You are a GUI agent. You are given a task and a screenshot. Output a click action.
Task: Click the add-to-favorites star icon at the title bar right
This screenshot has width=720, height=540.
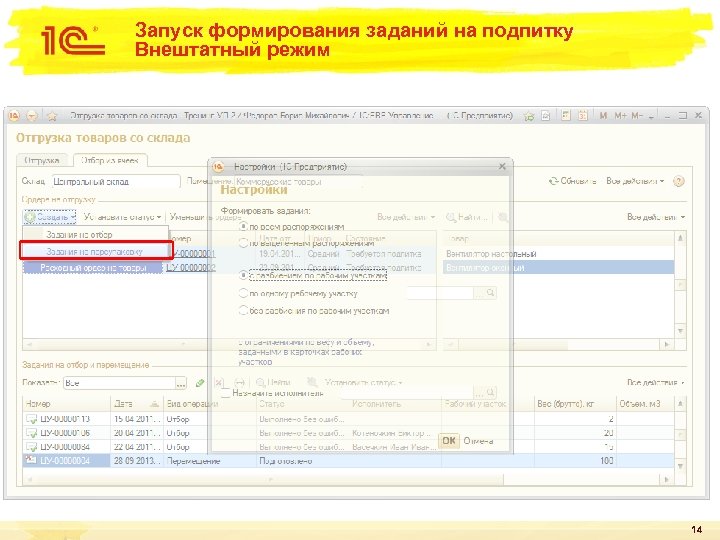click(x=529, y=116)
